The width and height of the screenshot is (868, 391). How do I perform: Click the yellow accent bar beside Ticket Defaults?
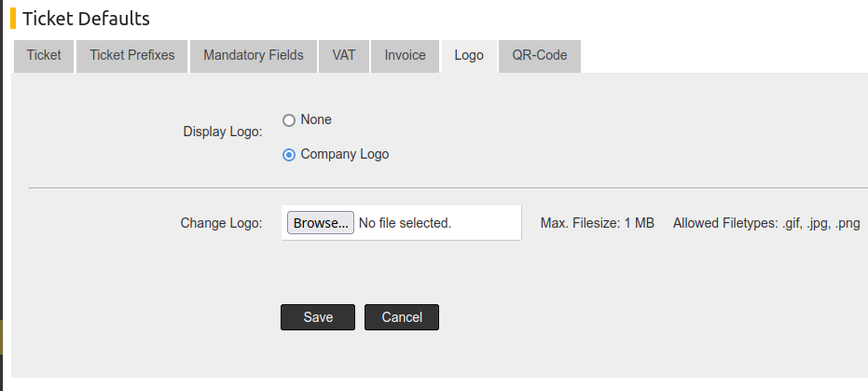pos(12,18)
